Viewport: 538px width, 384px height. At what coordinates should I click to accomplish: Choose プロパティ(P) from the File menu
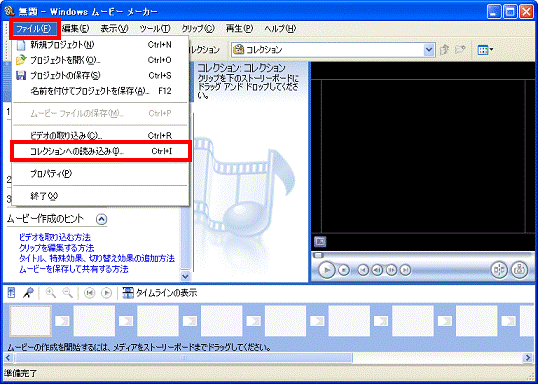tap(100, 174)
